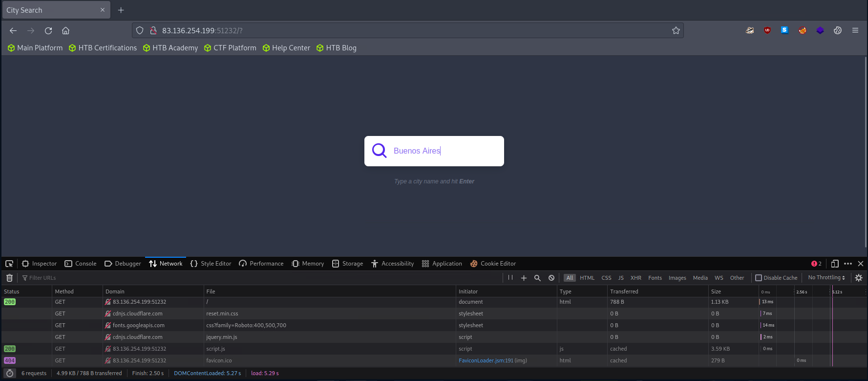This screenshot has width=868, height=381.
Task: Open the No Throttling dropdown
Action: [826, 278]
